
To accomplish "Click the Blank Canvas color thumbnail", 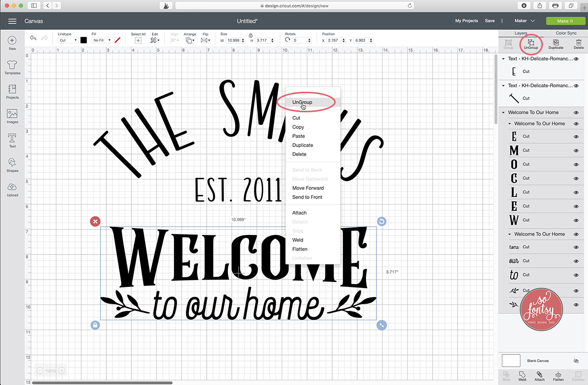I will click(511, 360).
